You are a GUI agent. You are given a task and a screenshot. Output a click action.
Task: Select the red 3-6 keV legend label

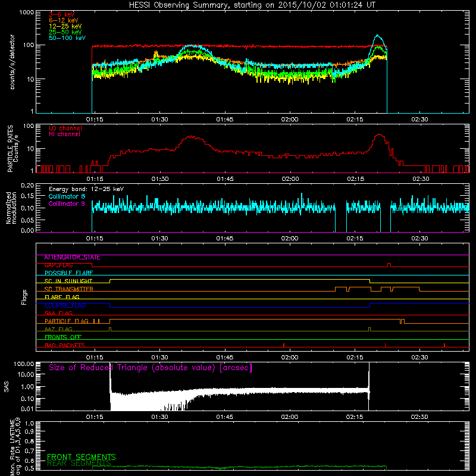(62, 14)
